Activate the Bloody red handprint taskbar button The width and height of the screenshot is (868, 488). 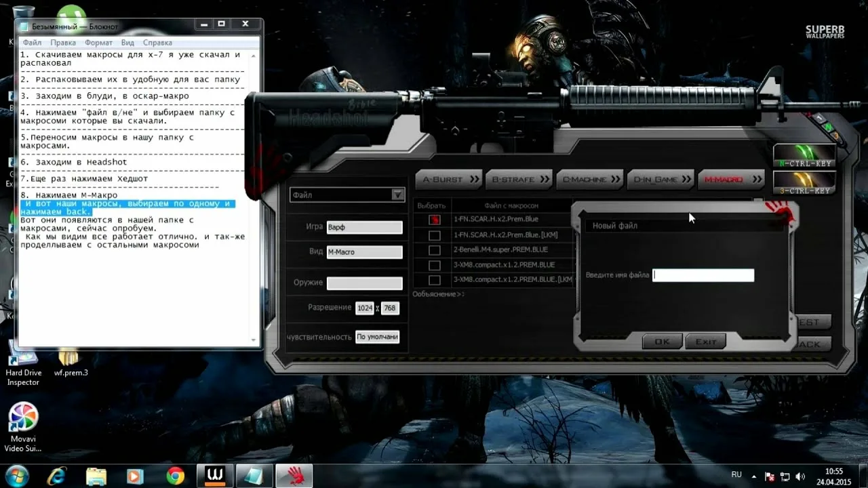pyautogui.click(x=294, y=476)
